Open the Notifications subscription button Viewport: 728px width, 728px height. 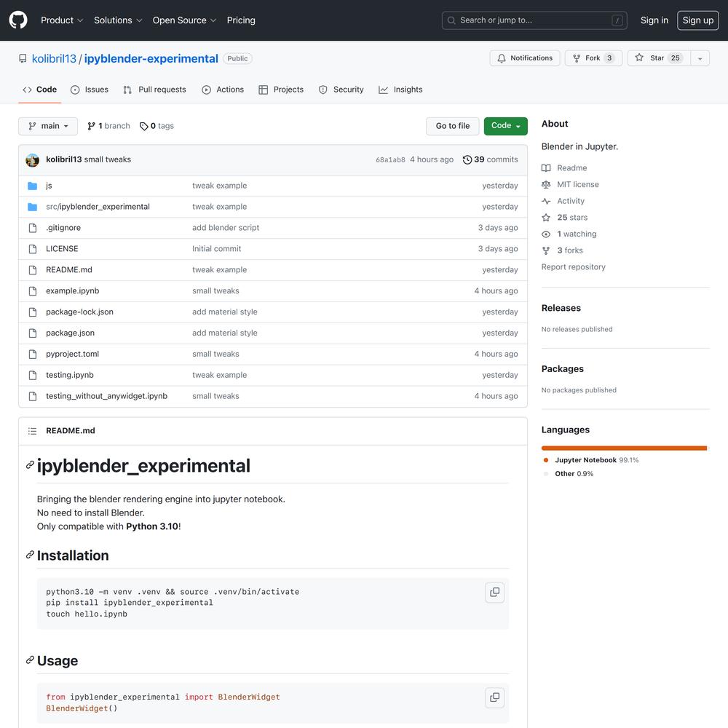(525, 58)
